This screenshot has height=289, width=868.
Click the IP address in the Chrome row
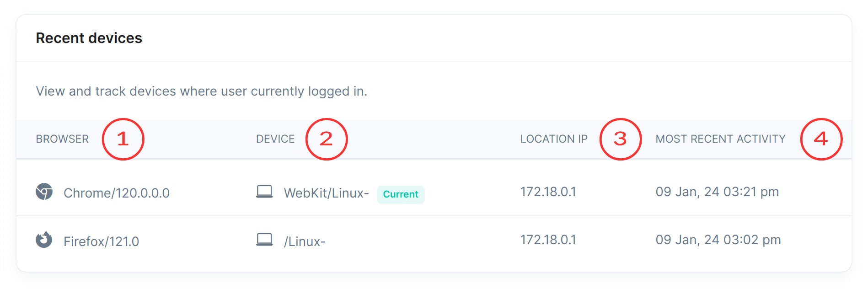tap(548, 192)
